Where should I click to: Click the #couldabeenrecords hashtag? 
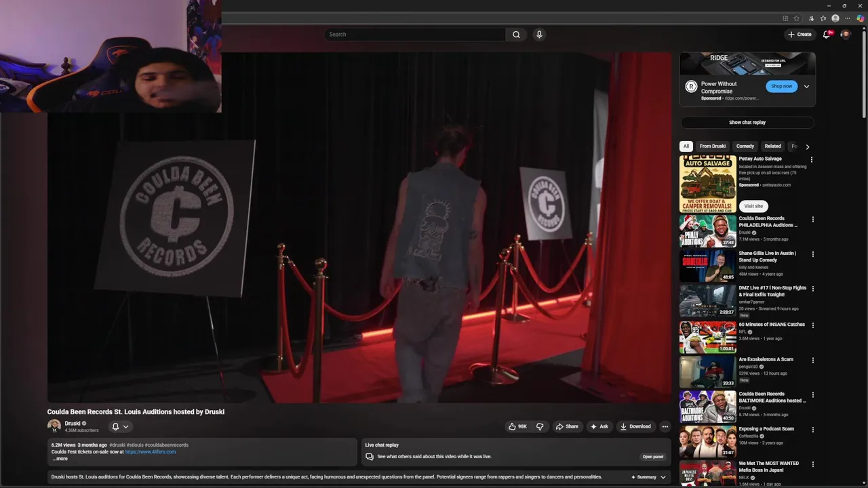(x=166, y=445)
